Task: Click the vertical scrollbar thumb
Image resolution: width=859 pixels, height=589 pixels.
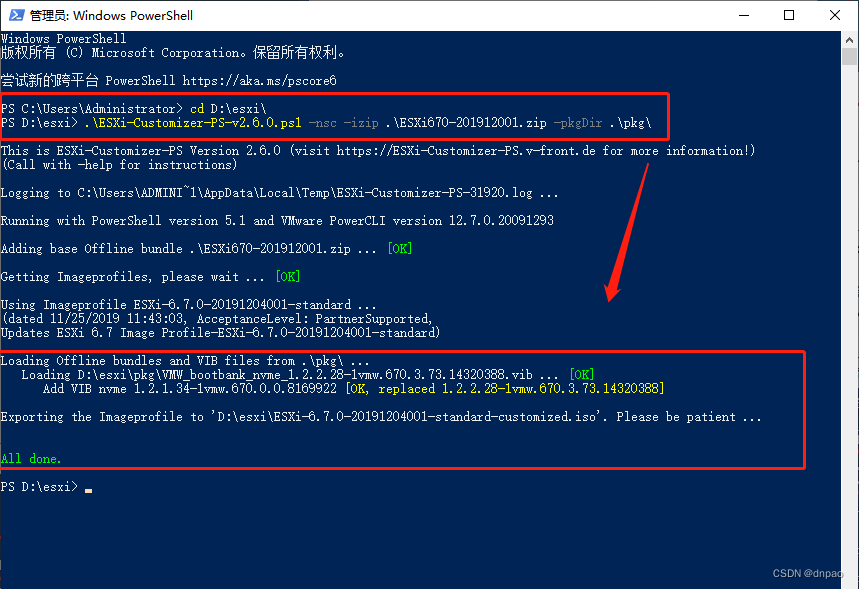Action: point(849,56)
